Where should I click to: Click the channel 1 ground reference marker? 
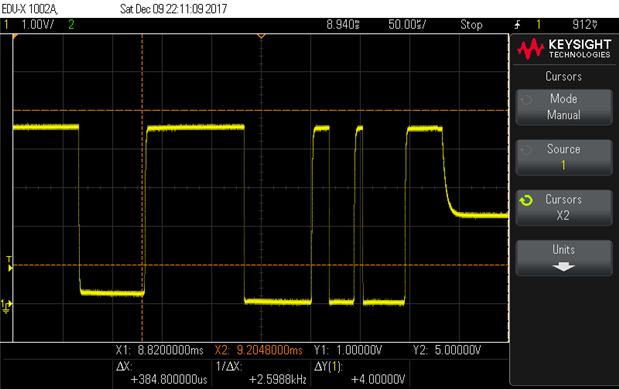point(6,306)
